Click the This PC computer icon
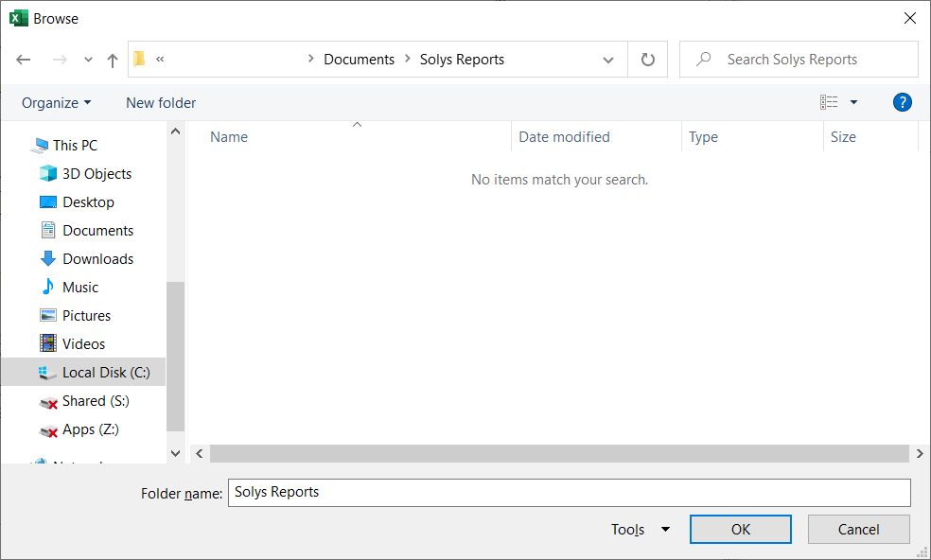Image resolution: width=931 pixels, height=560 pixels. click(x=41, y=146)
